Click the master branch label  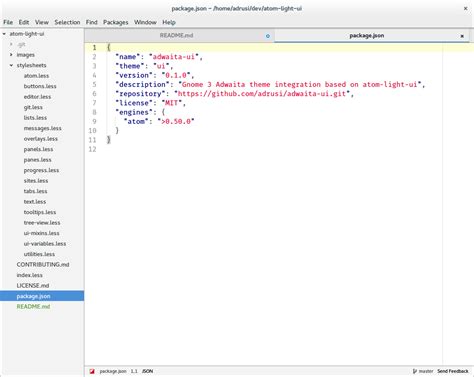click(x=426, y=371)
